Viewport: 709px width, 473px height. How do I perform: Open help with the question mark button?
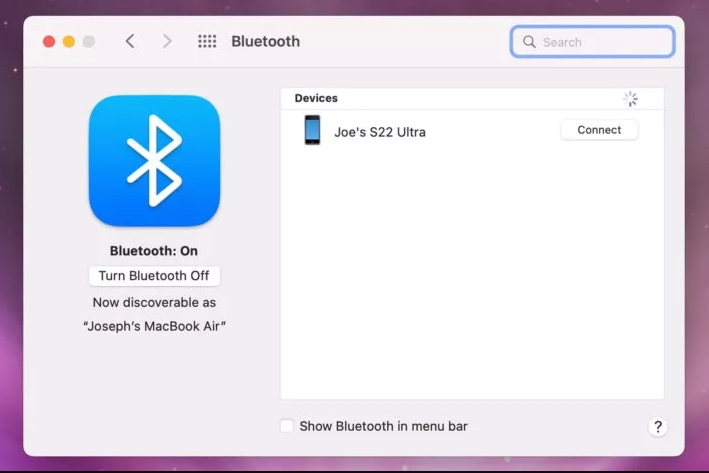[x=658, y=426]
